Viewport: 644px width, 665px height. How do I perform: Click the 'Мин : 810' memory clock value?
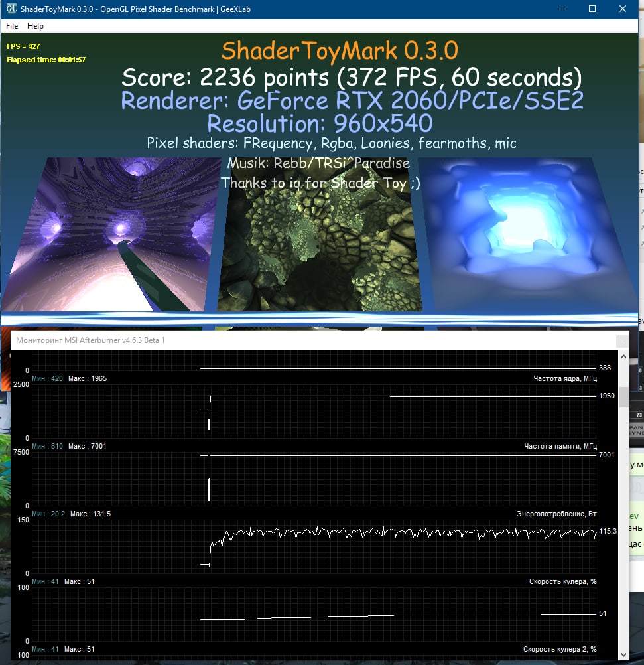[x=47, y=446]
